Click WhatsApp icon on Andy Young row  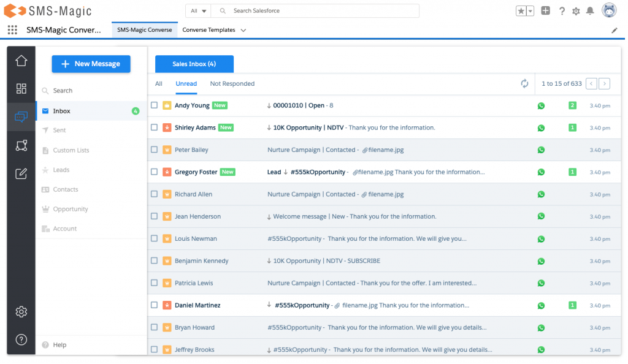click(x=541, y=105)
